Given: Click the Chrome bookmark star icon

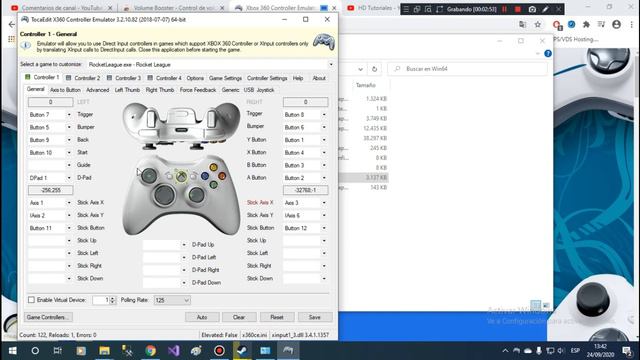Looking at the screenshot, I should [x=538, y=24].
